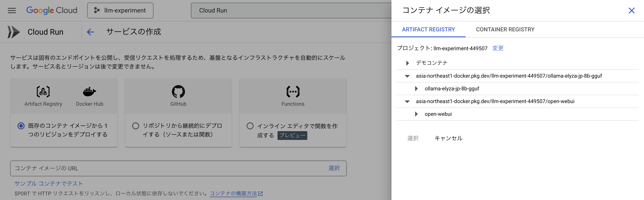The image size is (644, 200).
Task: Open コンテナの構築方法 link
Action: [236, 193]
